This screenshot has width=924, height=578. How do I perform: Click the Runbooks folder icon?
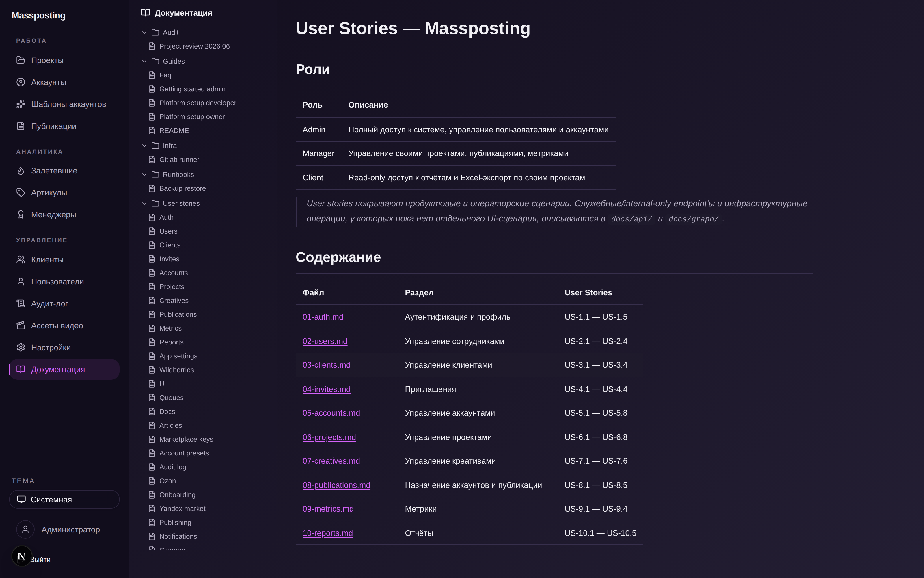155,174
